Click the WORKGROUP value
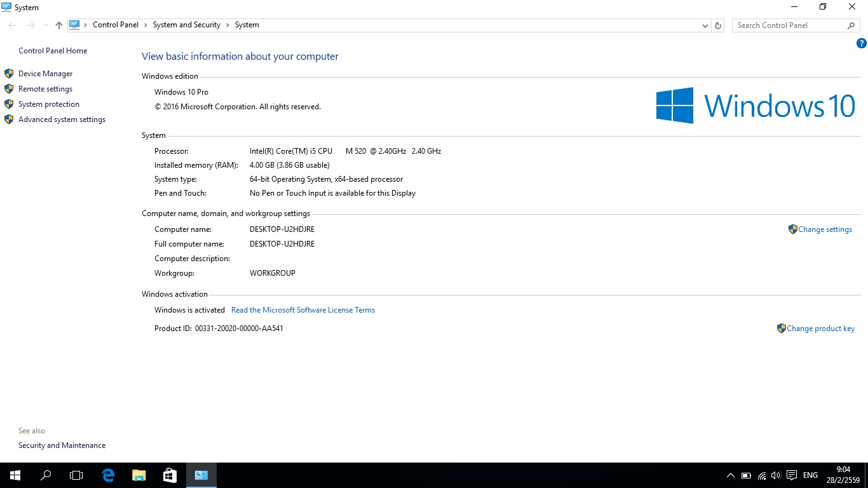Viewport: 868px width, 488px height. tap(273, 273)
